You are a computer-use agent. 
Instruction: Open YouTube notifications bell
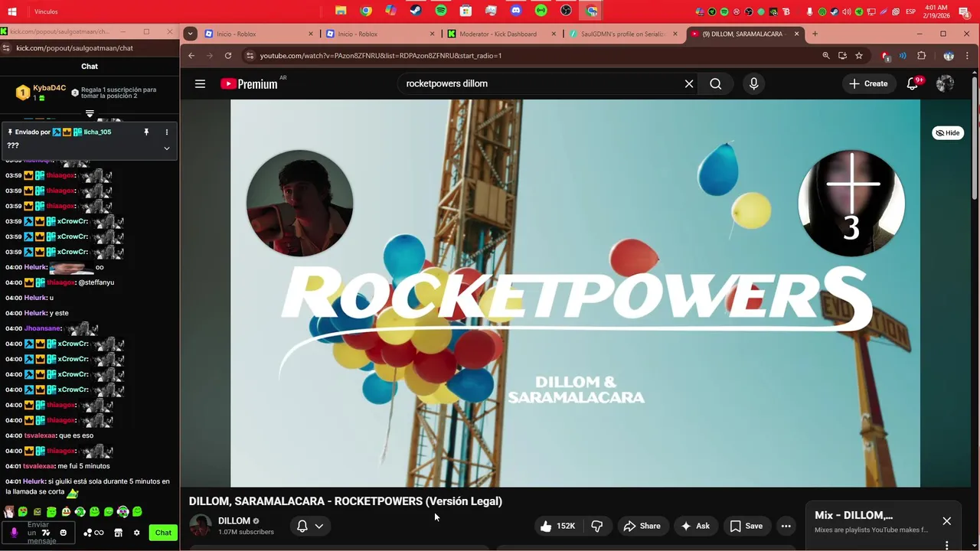click(913, 83)
